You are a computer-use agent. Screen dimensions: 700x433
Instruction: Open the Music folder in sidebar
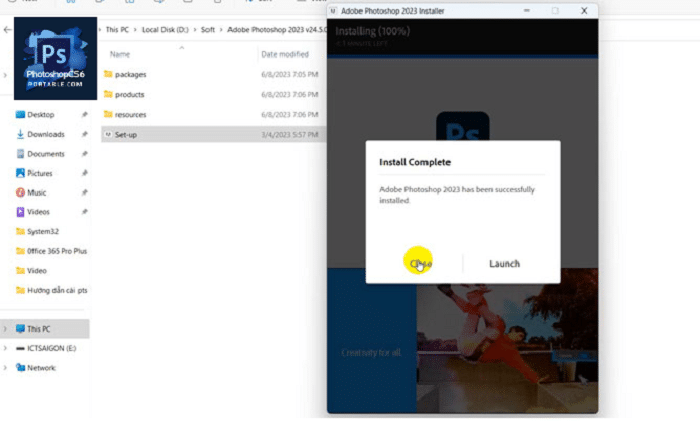tap(36, 192)
